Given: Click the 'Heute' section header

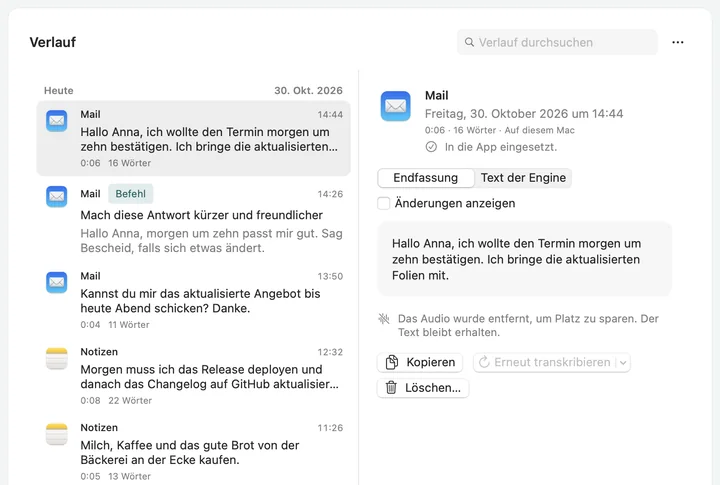Looking at the screenshot, I should coord(59,90).
